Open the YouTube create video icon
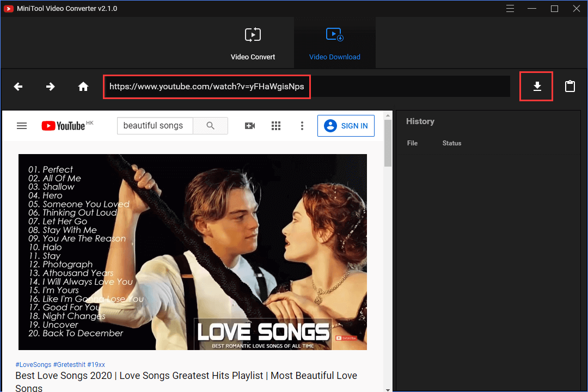 [250, 125]
